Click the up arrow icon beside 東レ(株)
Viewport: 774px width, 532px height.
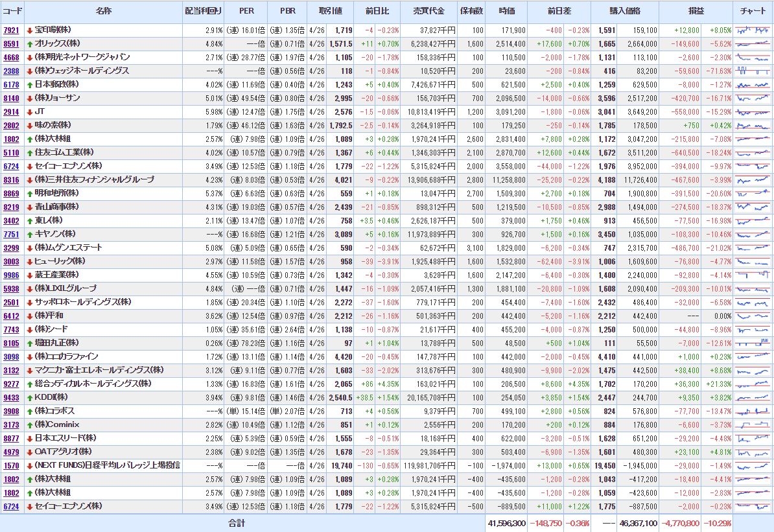(x=30, y=221)
